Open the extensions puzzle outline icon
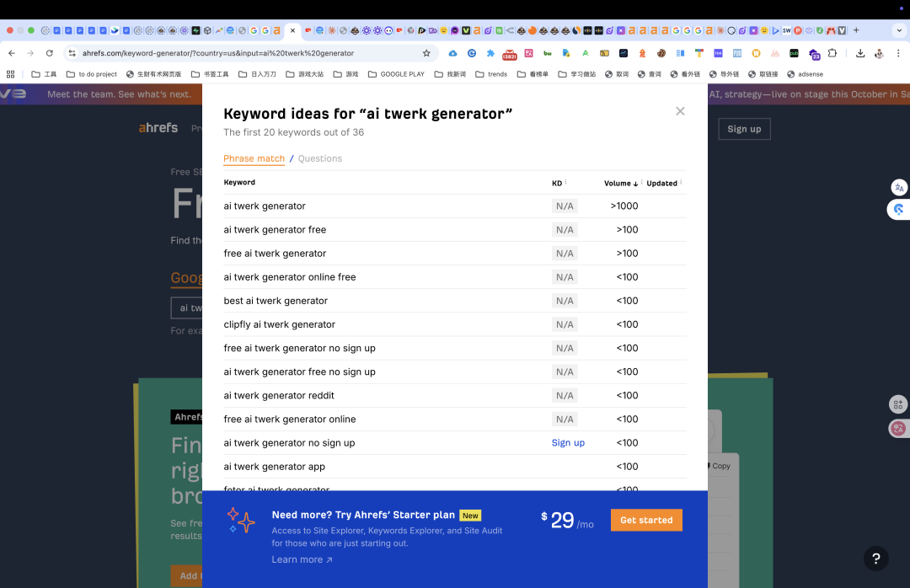The width and height of the screenshot is (910, 588). (x=832, y=53)
